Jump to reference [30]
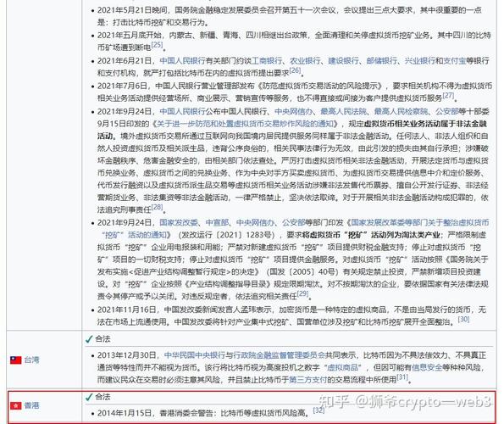 point(464,319)
